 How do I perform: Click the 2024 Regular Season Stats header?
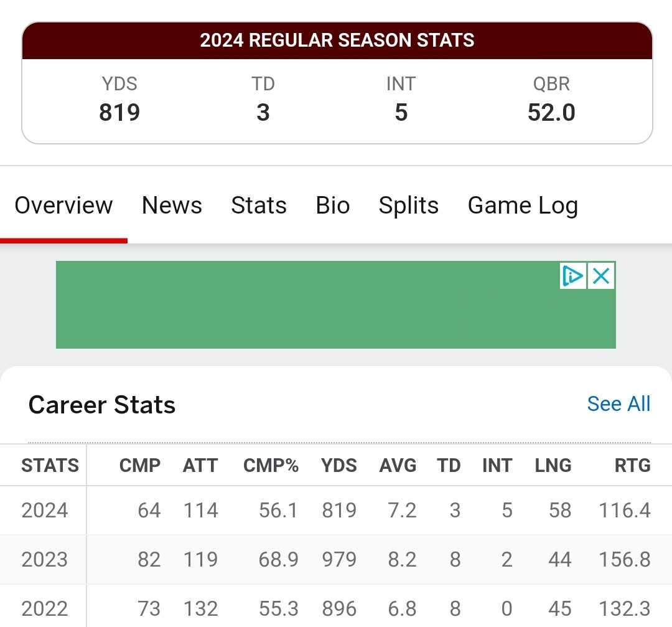pyautogui.click(x=337, y=40)
